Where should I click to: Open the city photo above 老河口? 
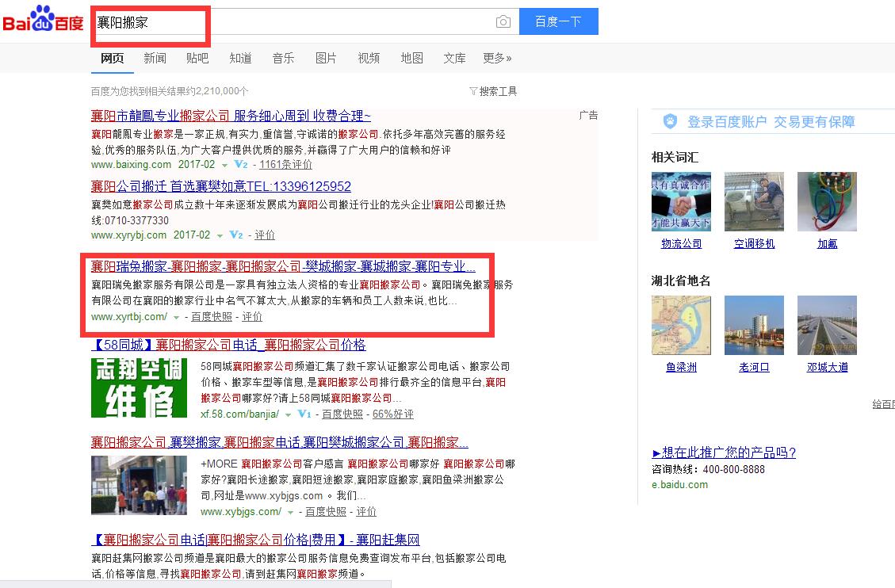[x=754, y=325]
